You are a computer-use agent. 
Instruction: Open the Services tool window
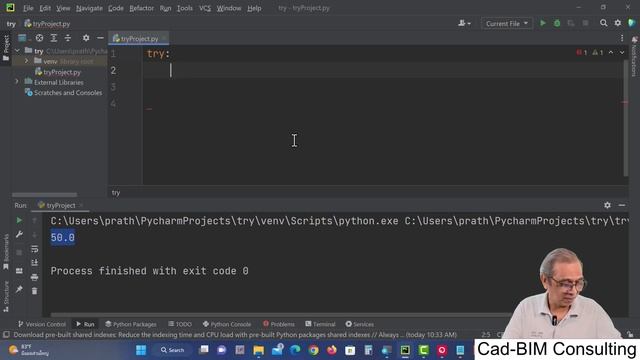[x=360, y=324]
